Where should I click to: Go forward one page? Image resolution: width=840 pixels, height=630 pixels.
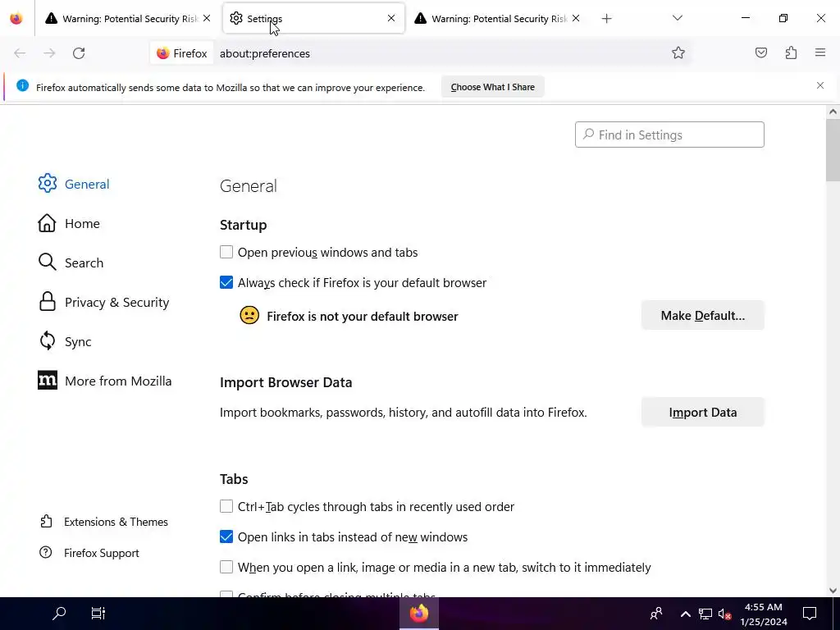point(49,53)
